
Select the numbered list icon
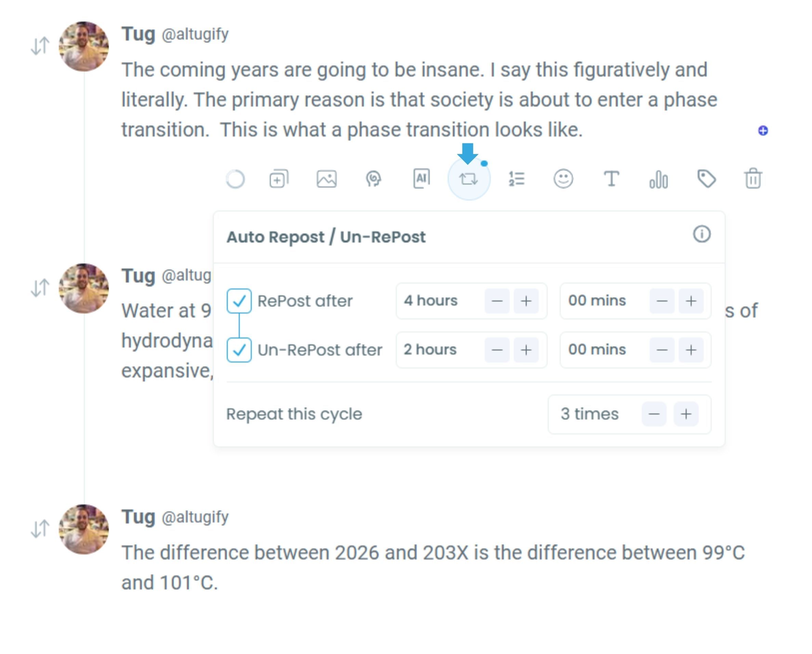516,179
